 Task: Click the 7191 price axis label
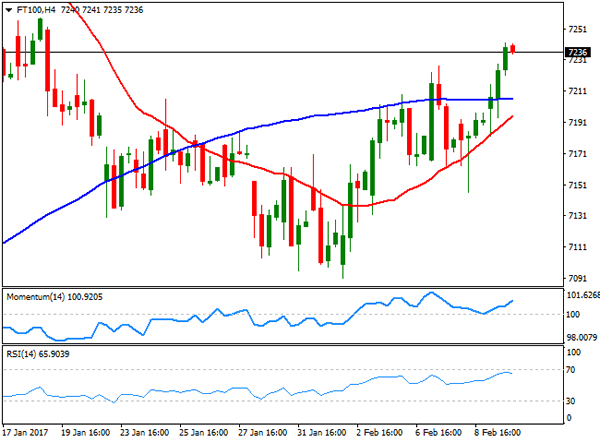click(x=577, y=123)
